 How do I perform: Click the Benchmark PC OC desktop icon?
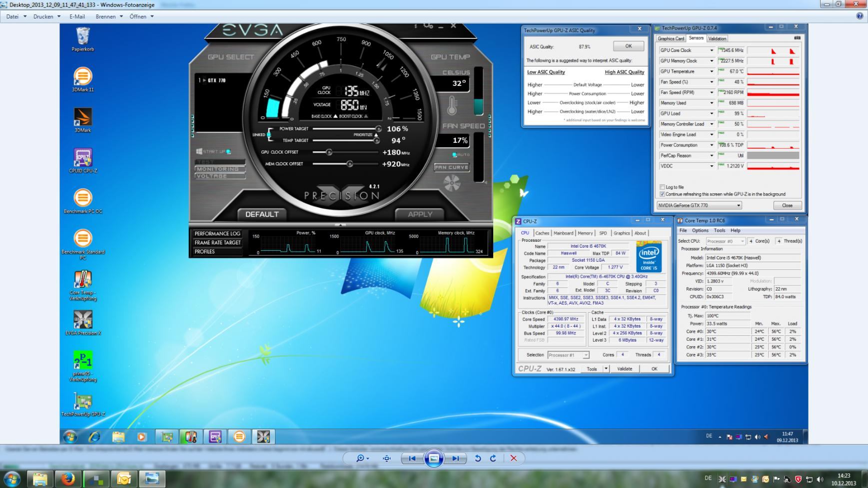83,201
